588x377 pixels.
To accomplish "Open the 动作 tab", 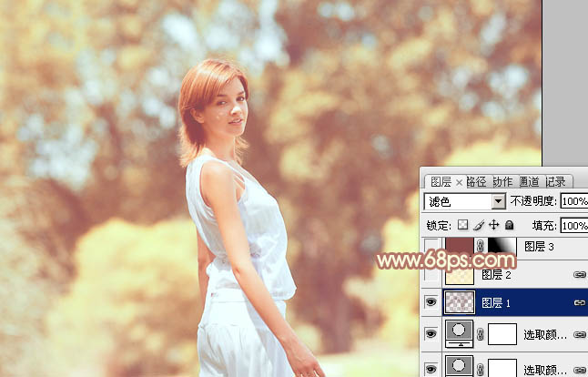I will coord(503,181).
